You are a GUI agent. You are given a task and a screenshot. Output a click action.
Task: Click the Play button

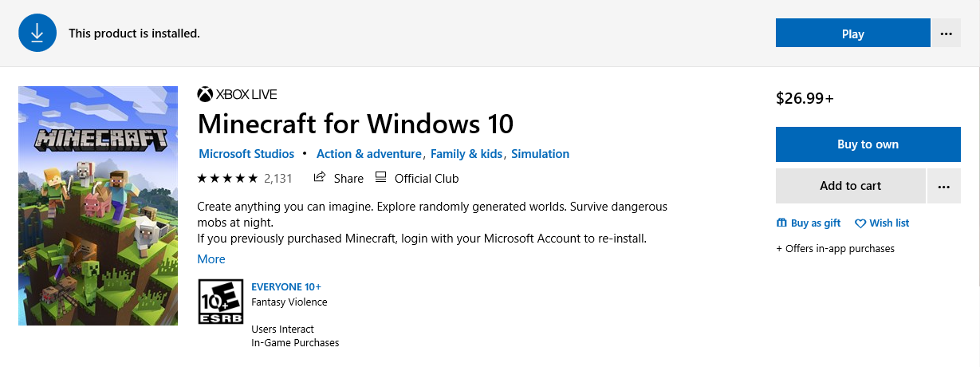coord(852,34)
